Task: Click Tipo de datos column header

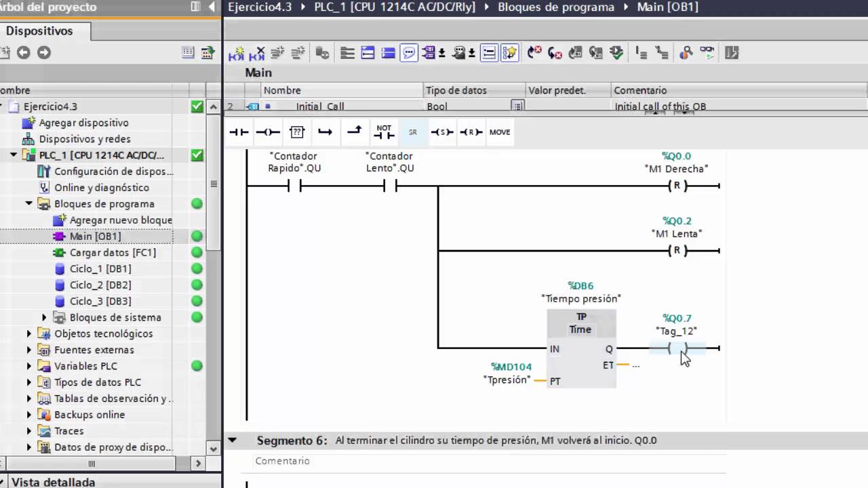Action: point(474,90)
